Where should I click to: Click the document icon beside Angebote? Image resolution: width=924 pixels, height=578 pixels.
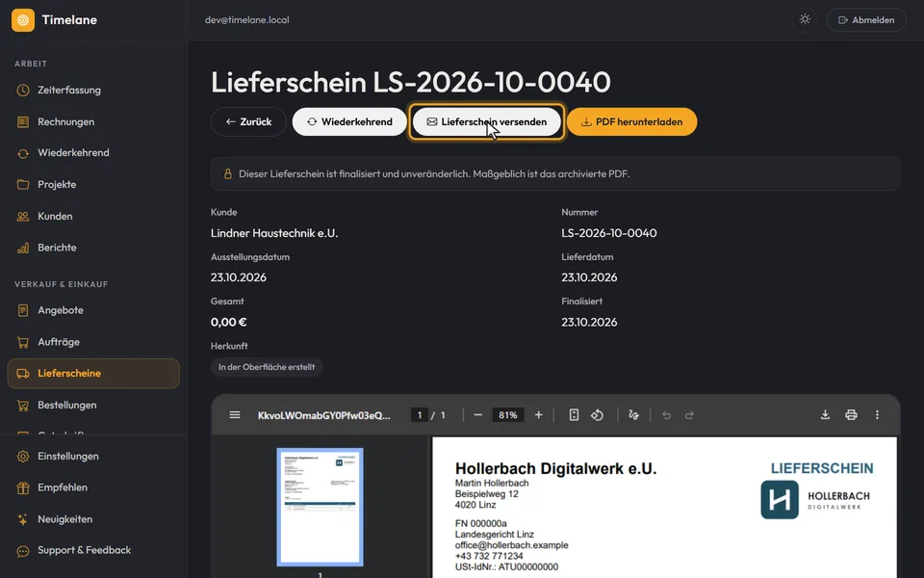[23, 310]
